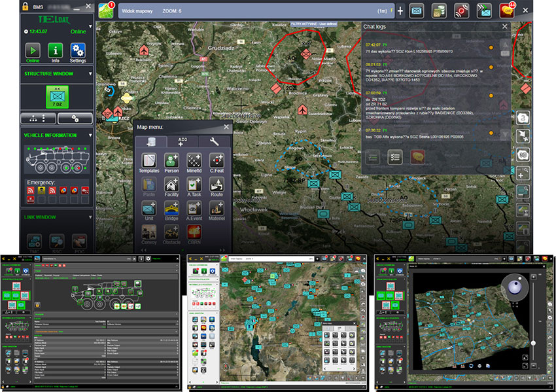Image resolution: width=556 pixels, height=392 pixels.
Task: Toggle the red vehicle emergency indicator
Action: click(85, 190)
